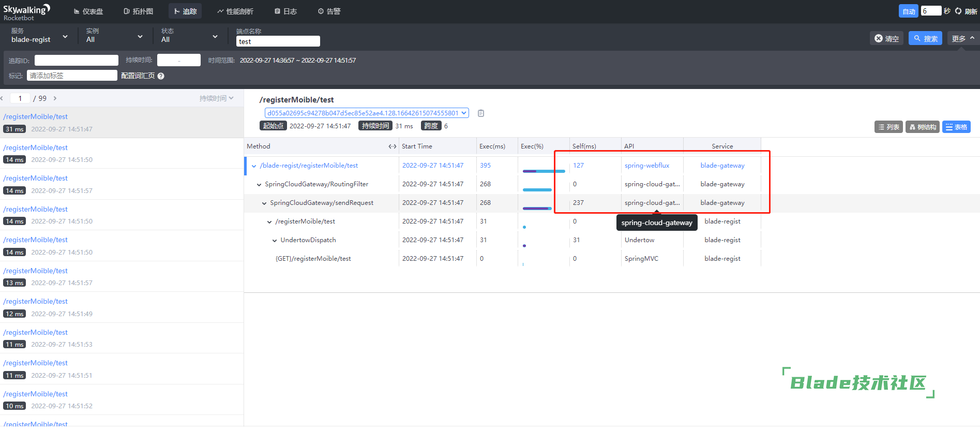Go to the previous trace page arrow
This screenshot has height=430, width=980.
tap(2, 98)
